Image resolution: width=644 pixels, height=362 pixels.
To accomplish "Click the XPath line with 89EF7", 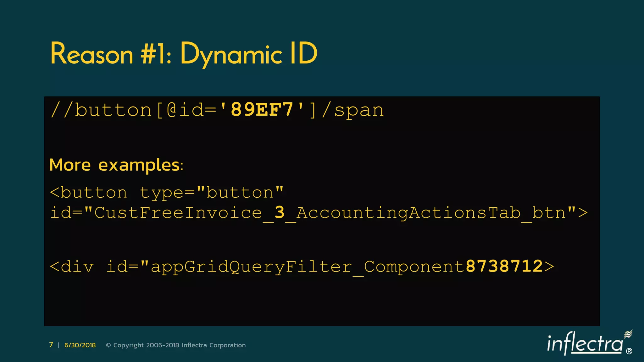I will click(x=217, y=110).
